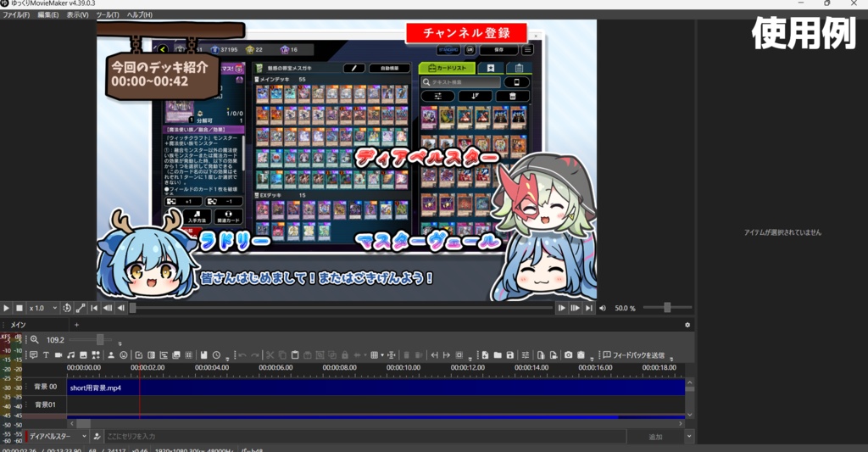Stop preview playback

(x=19, y=308)
